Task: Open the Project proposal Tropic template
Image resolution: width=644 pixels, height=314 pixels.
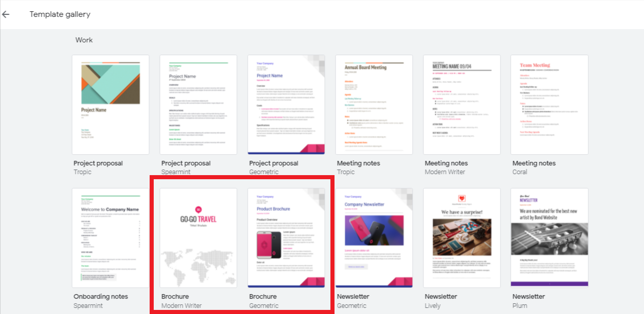Action: point(110,104)
